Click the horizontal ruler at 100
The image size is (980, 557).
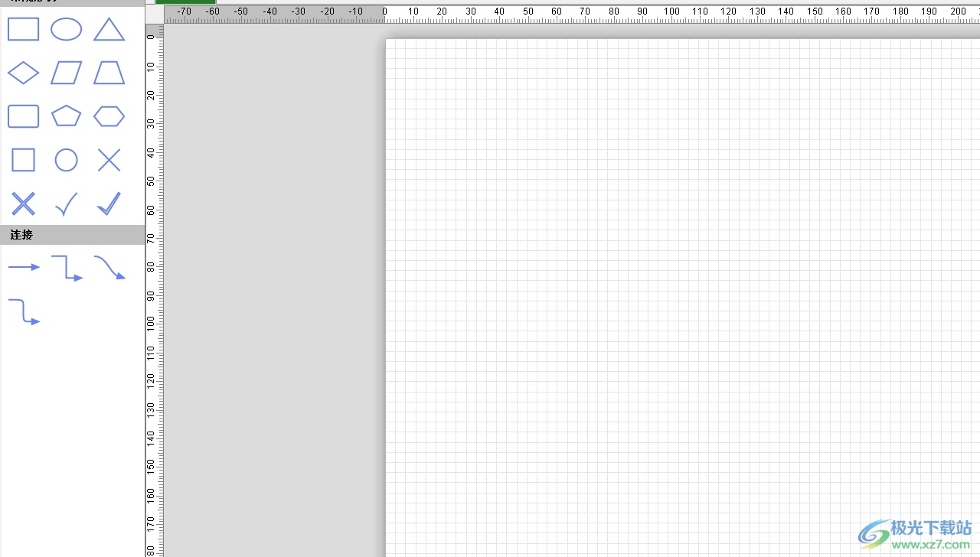pyautogui.click(x=671, y=11)
